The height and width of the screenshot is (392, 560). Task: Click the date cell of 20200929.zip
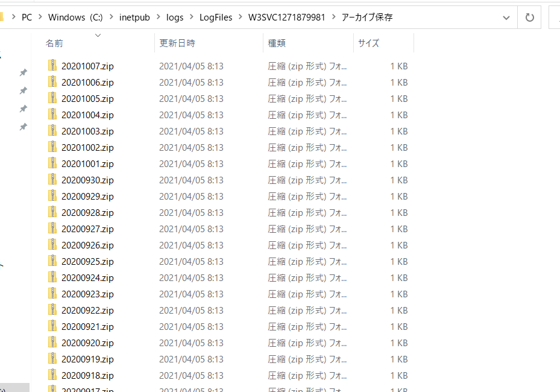(191, 197)
